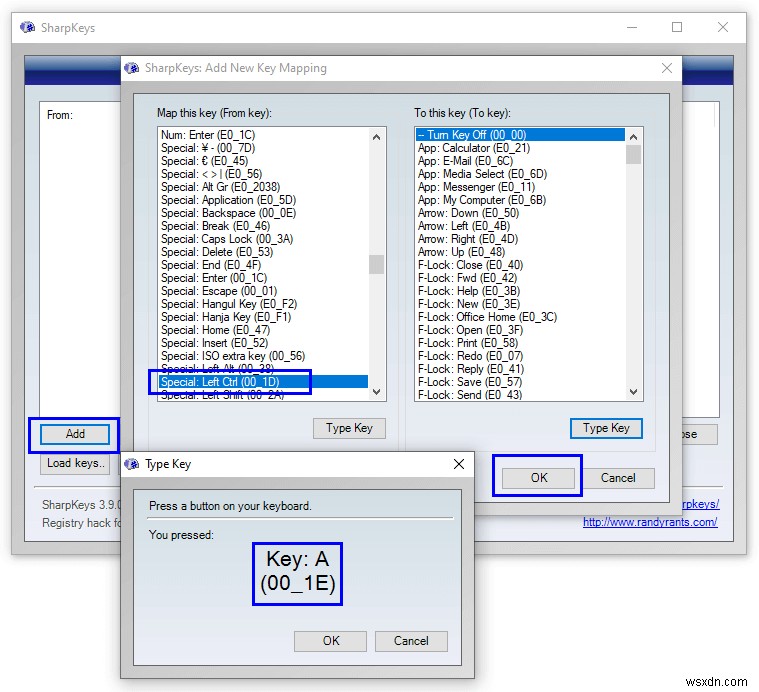The width and height of the screenshot is (759, 692).
Task: Select Arrow: Left (E0_4B)
Action: point(520,226)
